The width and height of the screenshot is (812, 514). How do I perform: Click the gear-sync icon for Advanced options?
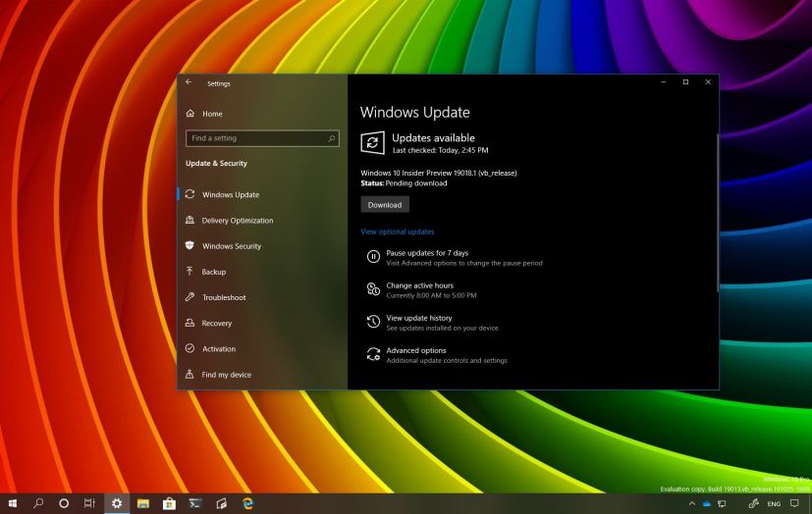pos(373,354)
